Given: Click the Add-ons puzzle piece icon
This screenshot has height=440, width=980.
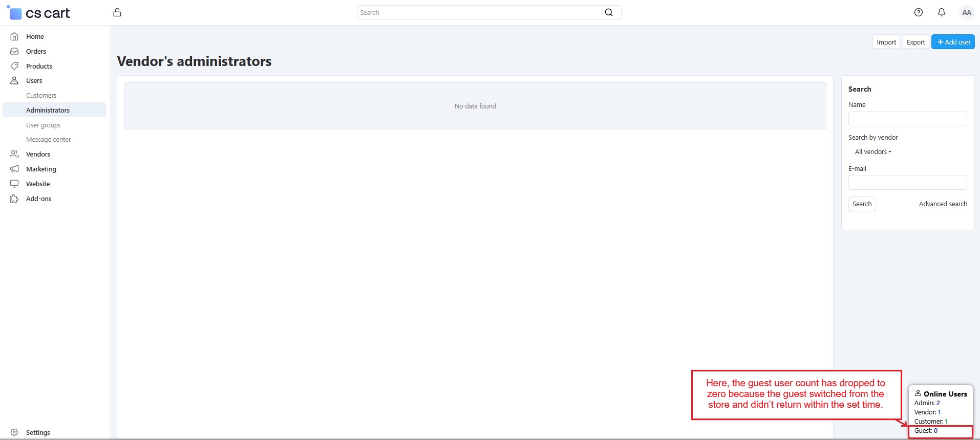Looking at the screenshot, I should coord(14,199).
